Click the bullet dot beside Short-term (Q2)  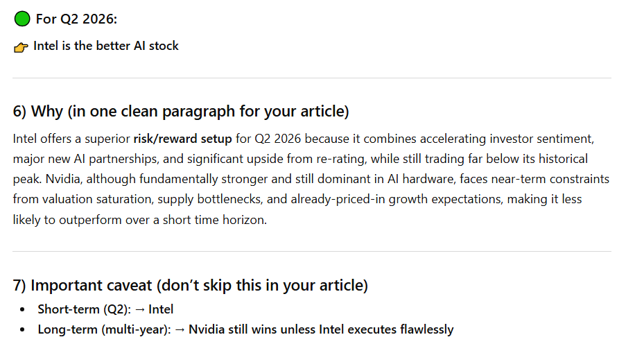coord(24,309)
